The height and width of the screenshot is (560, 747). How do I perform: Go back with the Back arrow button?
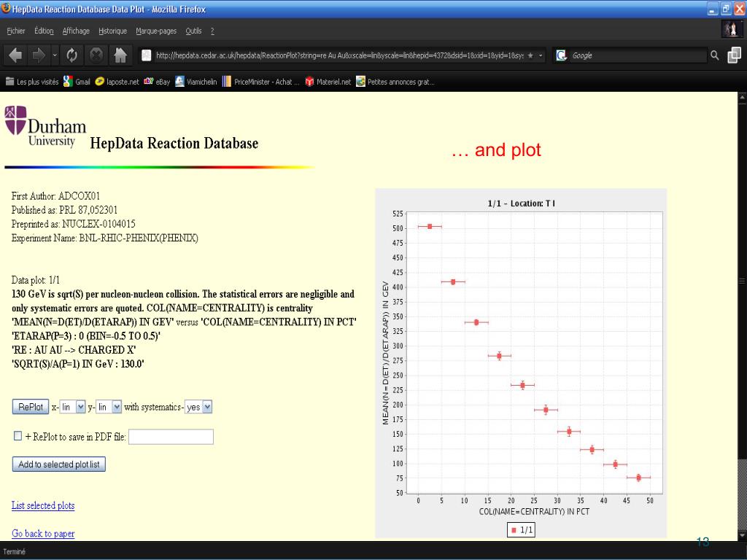15,55
